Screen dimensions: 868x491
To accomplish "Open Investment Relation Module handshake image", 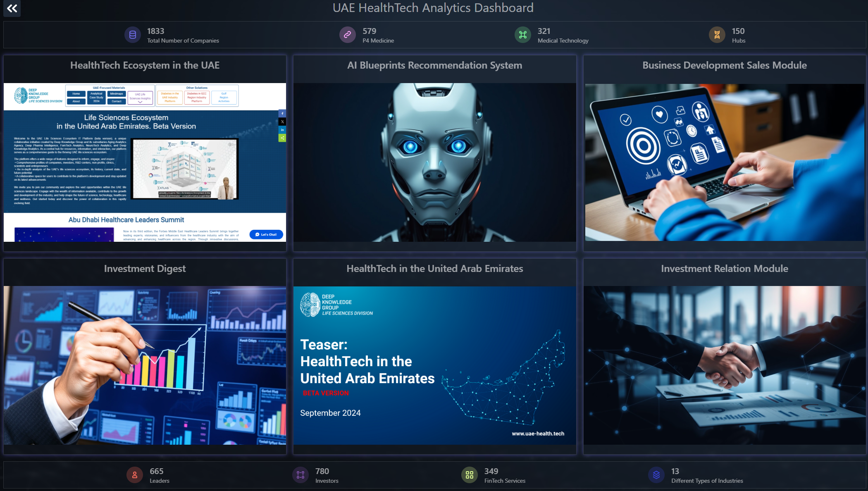I will click(724, 365).
